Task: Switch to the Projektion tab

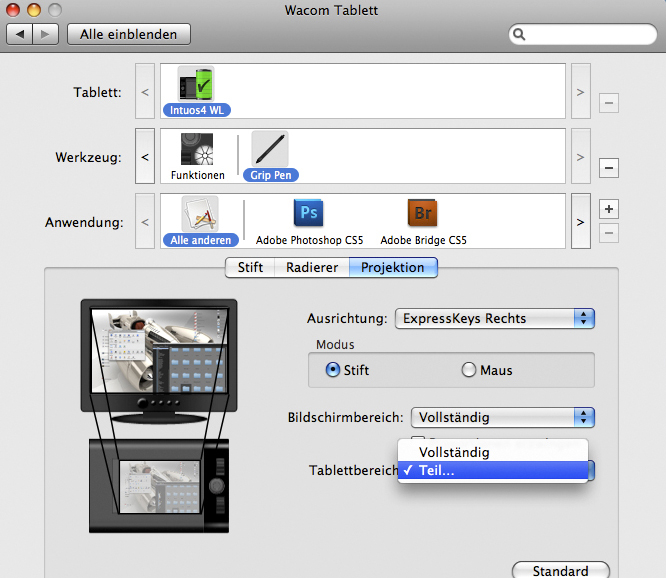Action: tap(393, 268)
